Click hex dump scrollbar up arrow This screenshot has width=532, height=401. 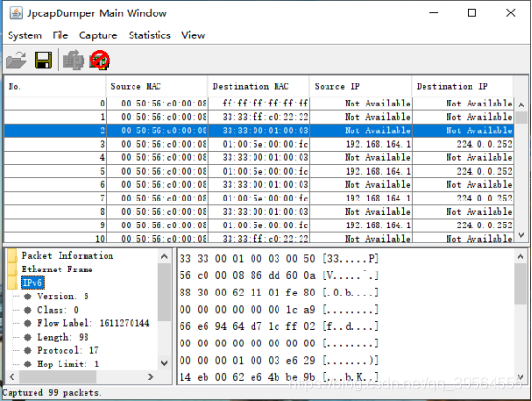click(520, 256)
